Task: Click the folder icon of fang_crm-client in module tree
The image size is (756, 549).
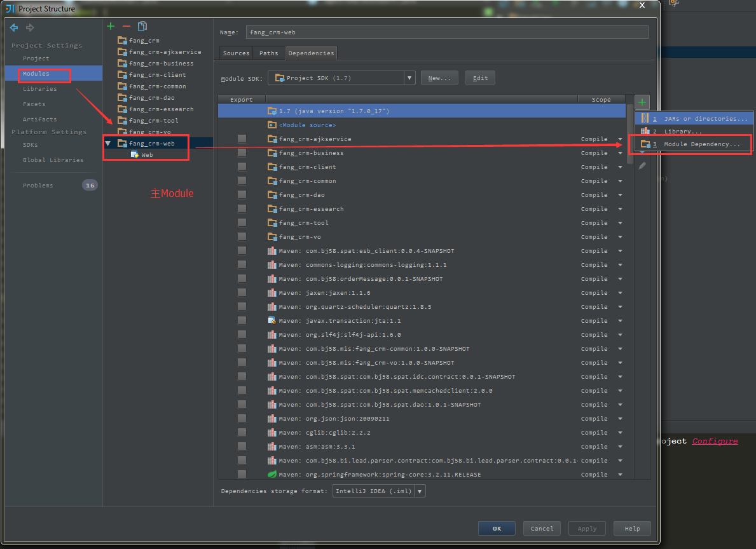Action: click(122, 75)
